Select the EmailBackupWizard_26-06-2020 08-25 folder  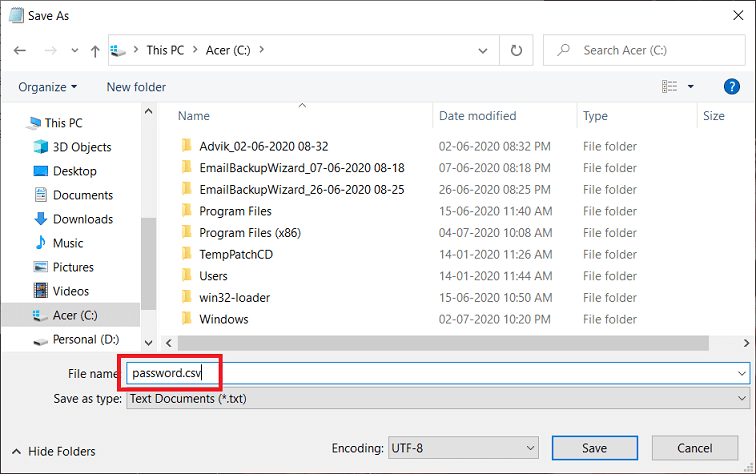[x=302, y=190]
